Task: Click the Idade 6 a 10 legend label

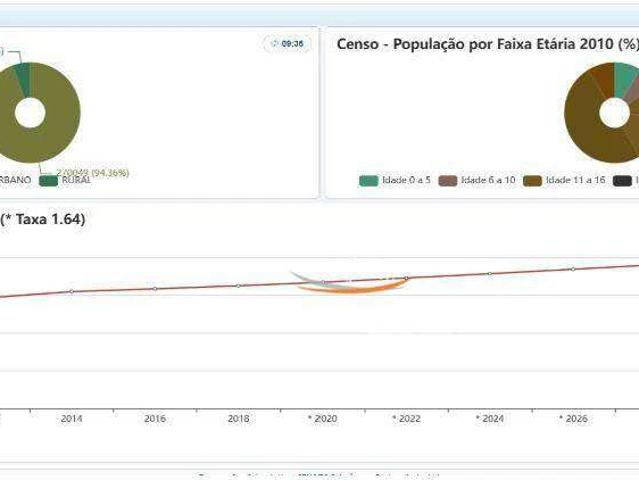Action: click(x=488, y=180)
